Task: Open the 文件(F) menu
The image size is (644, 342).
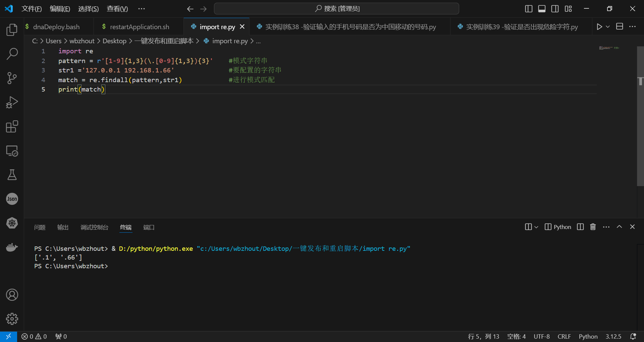Action: (x=32, y=9)
